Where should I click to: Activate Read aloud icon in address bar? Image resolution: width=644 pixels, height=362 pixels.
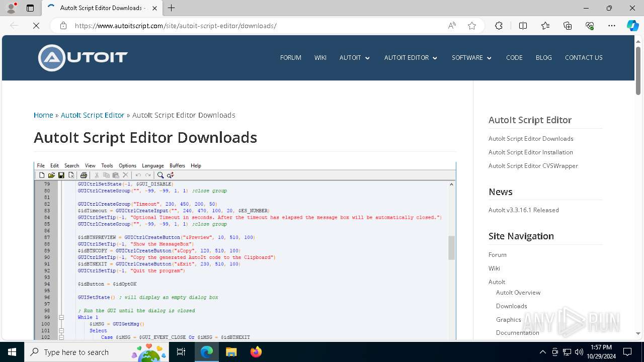452,26
